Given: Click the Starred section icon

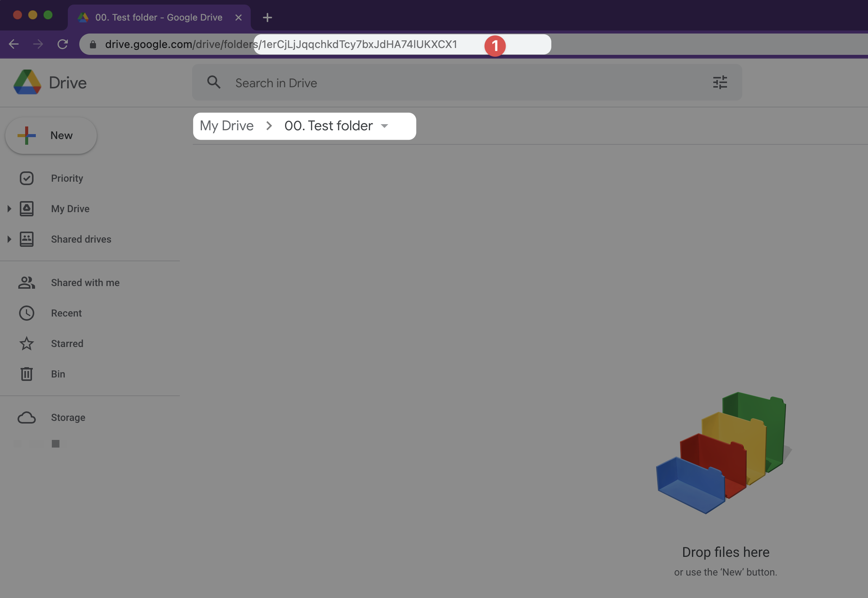Looking at the screenshot, I should pyautogui.click(x=26, y=344).
